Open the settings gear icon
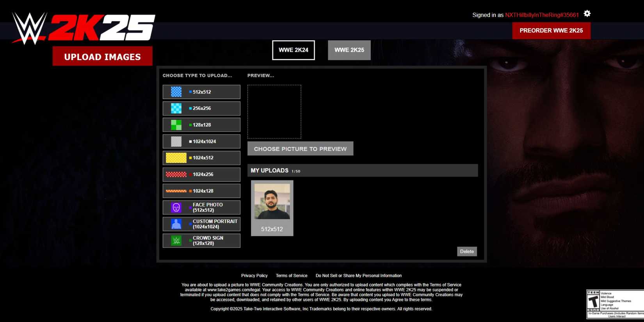Image resolution: width=644 pixels, height=322 pixels. click(587, 14)
